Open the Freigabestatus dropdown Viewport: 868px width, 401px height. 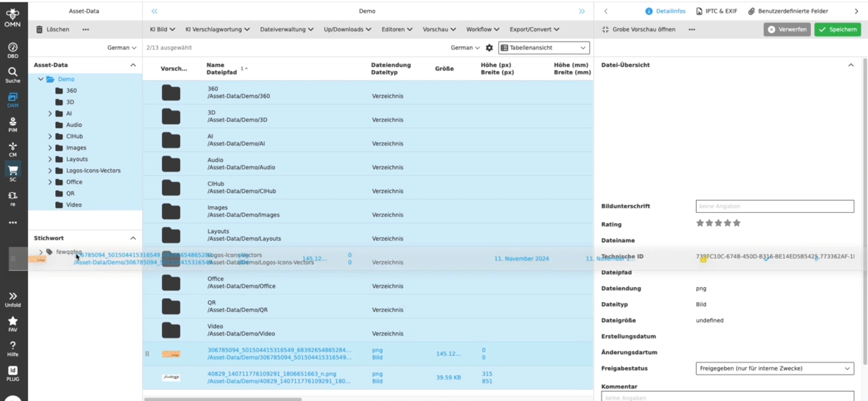774,368
